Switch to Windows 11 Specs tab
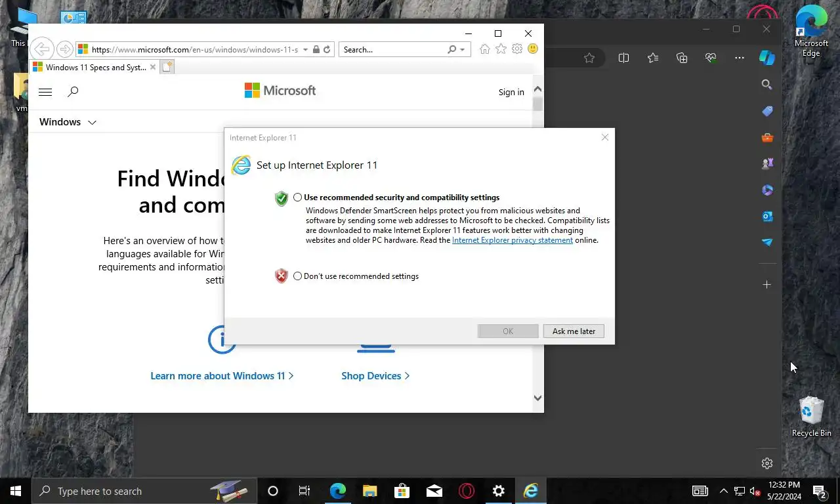840x504 pixels. pyautogui.click(x=94, y=67)
